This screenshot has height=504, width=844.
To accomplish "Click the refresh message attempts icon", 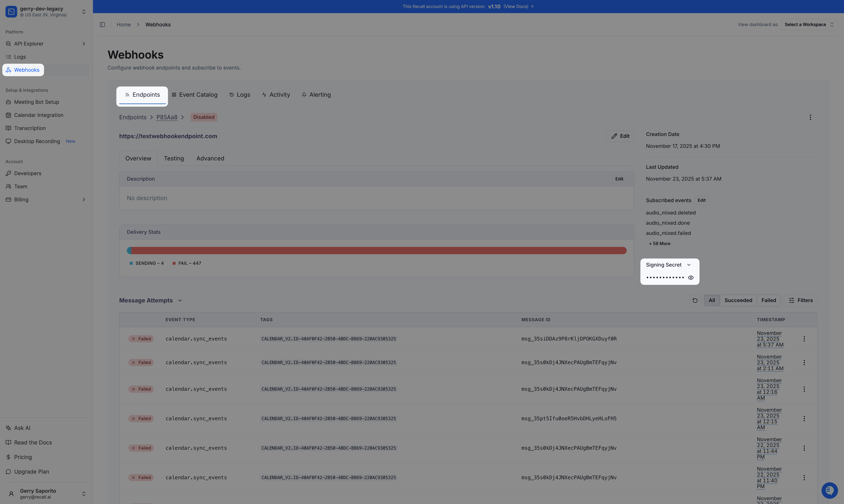I will point(695,300).
